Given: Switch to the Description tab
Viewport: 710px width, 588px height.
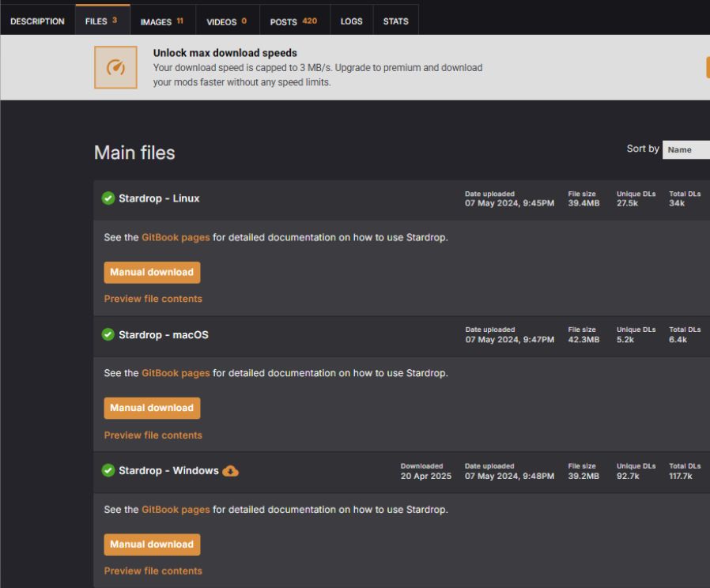Looking at the screenshot, I should pos(37,21).
